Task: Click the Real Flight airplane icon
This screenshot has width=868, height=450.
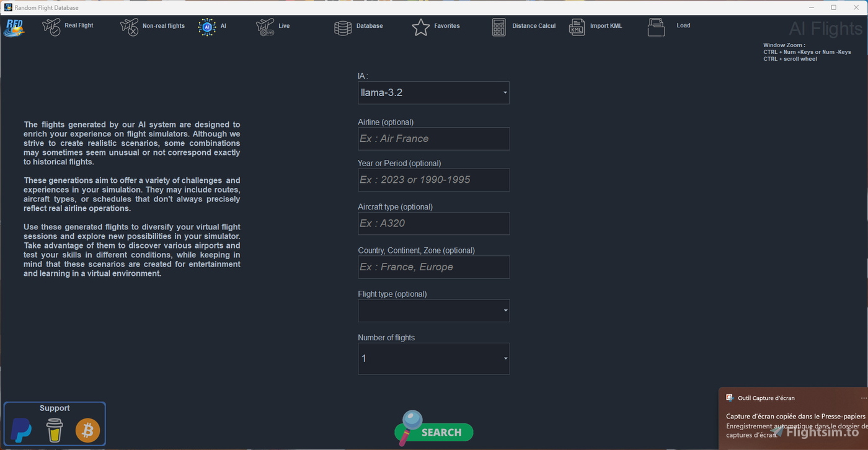Action: 51,27
